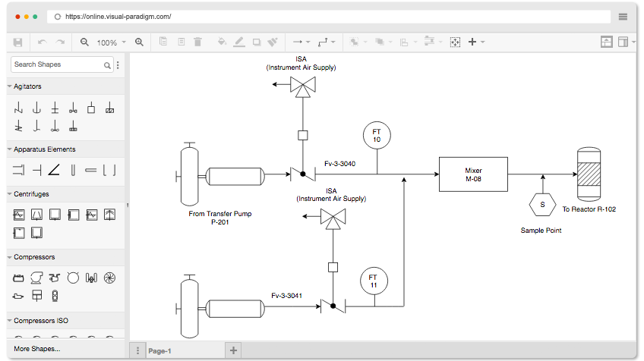Select the fan-shaped compressor symbol

pyautogui.click(x=109, y=278)
